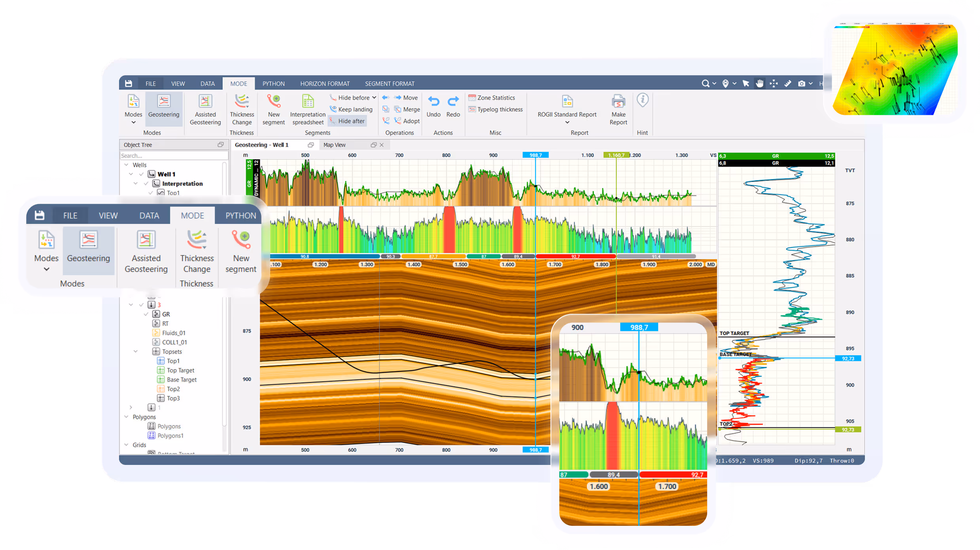Open the dropdown next to camera icon
Image resolution: width=980 pixels, height=550 pixels.
point(811,83)
